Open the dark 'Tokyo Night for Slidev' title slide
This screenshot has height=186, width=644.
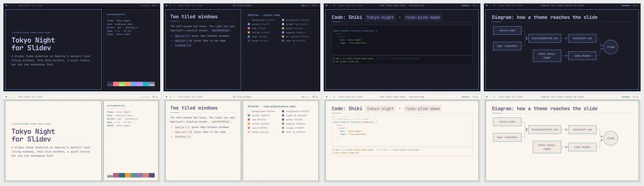(x=82, y=47)
